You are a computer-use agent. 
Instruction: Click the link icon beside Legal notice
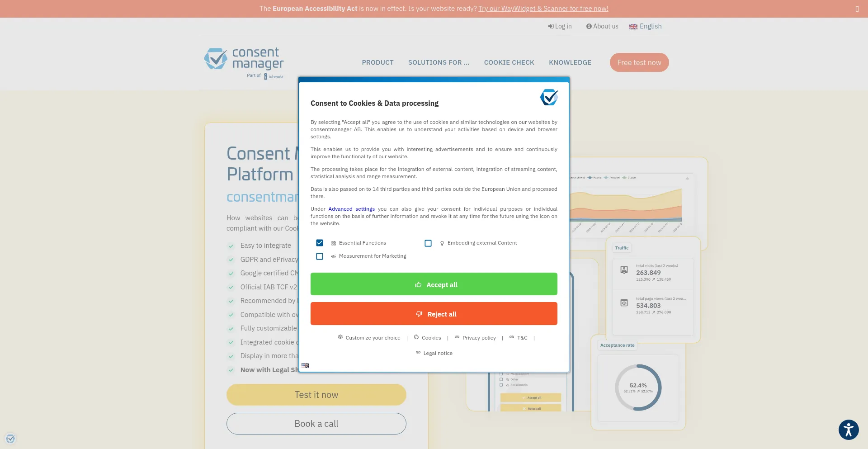coord(418,353)
